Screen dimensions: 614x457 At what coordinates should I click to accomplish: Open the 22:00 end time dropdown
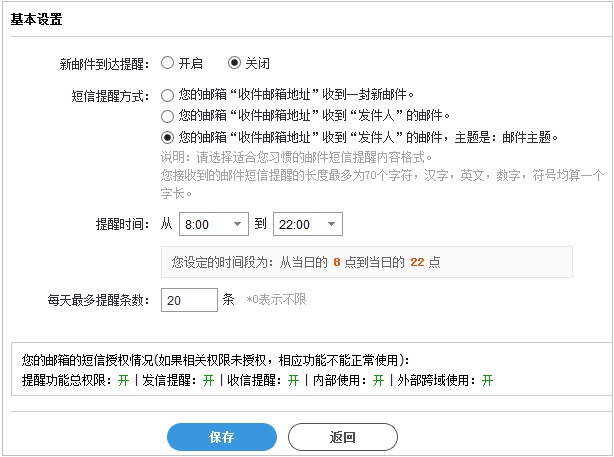[x=308, y=224]
